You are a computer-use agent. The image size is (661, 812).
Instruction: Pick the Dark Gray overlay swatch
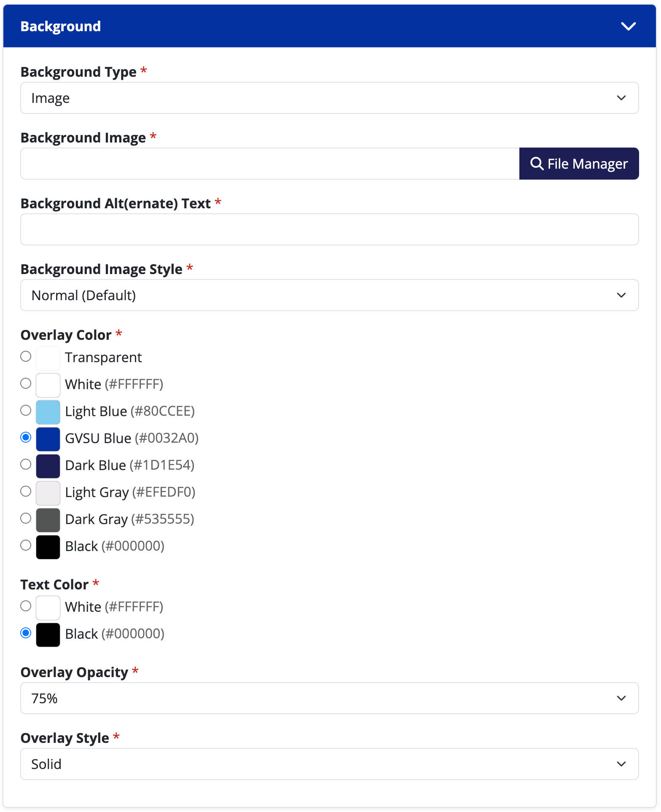48,520
